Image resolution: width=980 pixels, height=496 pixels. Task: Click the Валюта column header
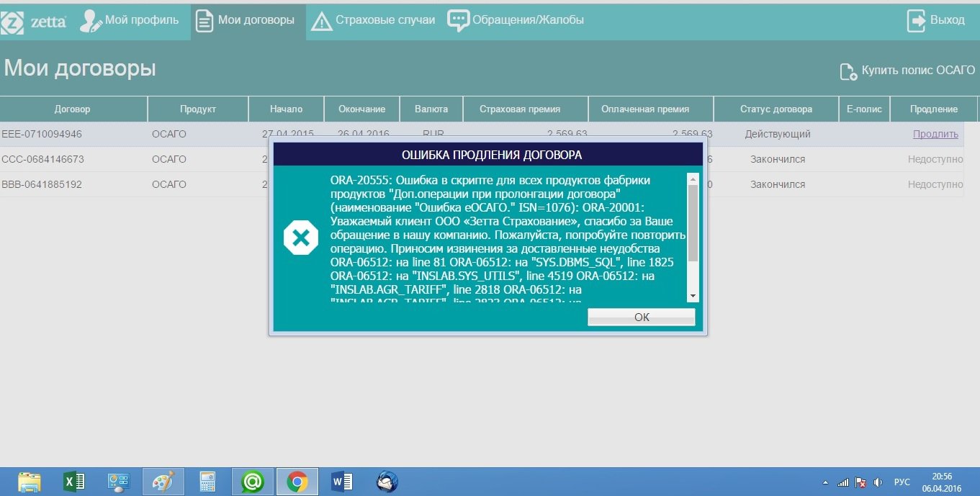431,109
